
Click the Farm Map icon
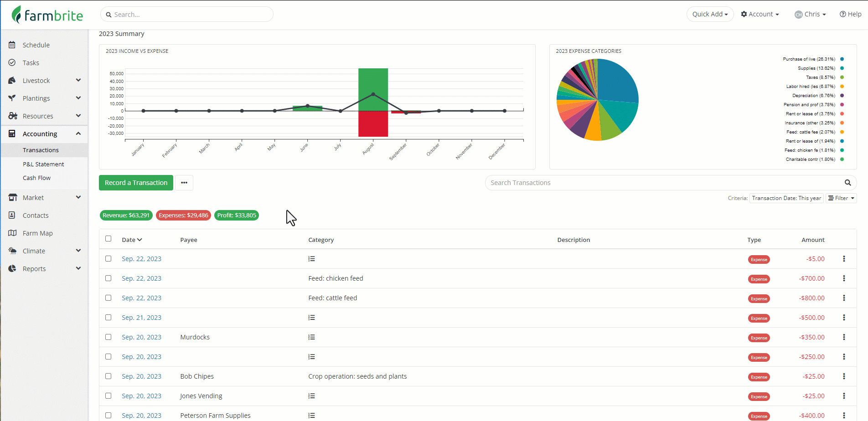[x=12, y=233]
